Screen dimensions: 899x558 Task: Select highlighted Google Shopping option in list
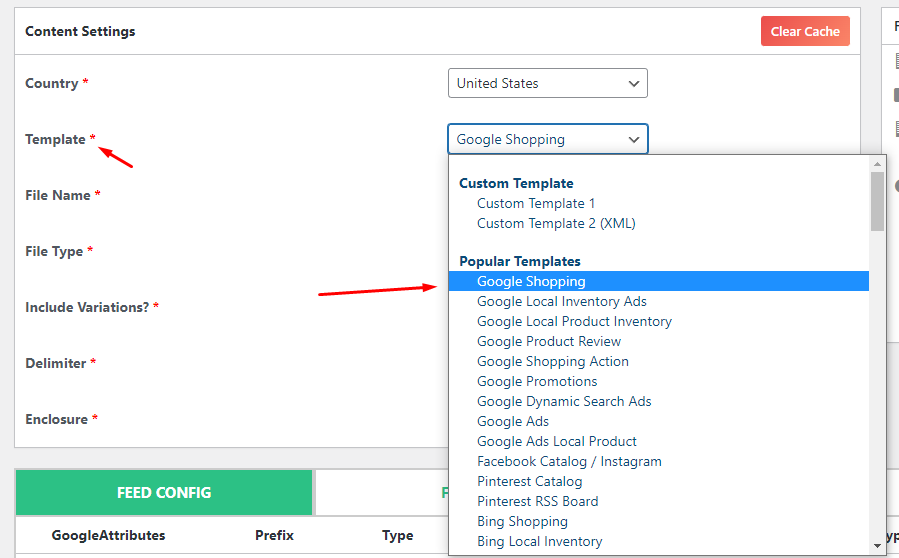tap(658, 281)
